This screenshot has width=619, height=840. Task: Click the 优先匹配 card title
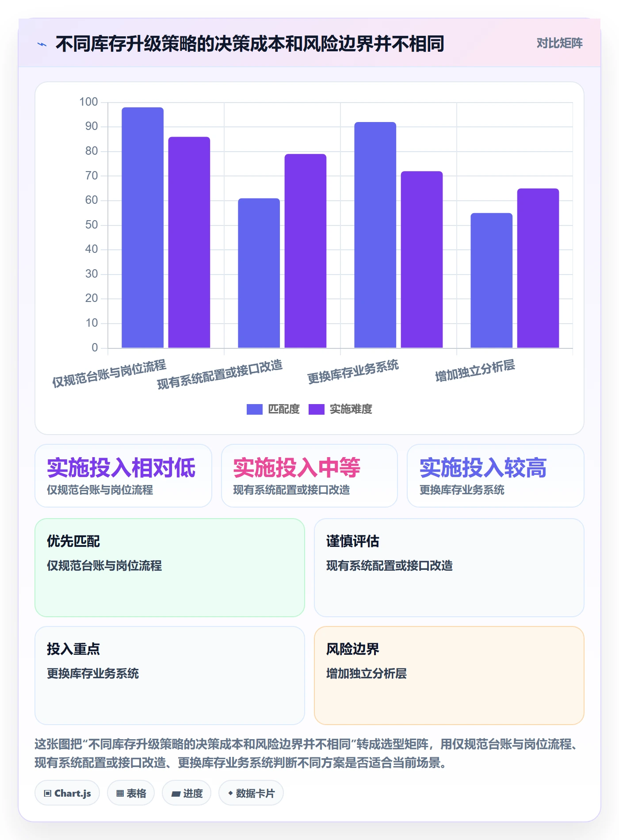pos(73,541)
